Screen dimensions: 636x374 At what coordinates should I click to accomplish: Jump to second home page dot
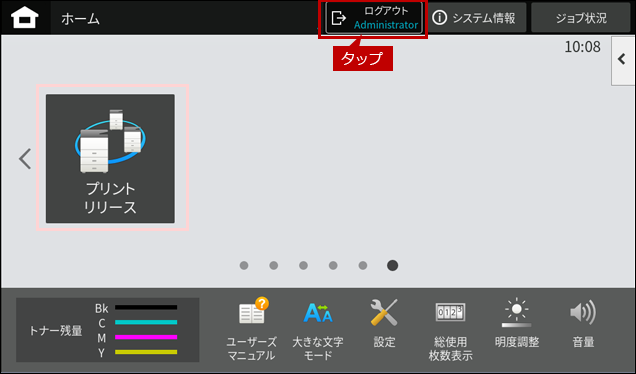coord(274,265)
